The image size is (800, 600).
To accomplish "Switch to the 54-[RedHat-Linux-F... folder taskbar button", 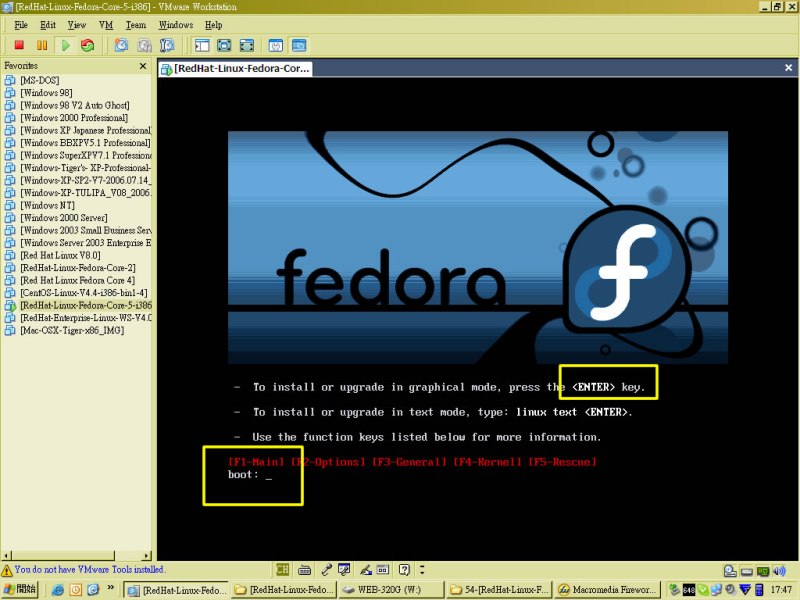I will (x=500, y=590).
